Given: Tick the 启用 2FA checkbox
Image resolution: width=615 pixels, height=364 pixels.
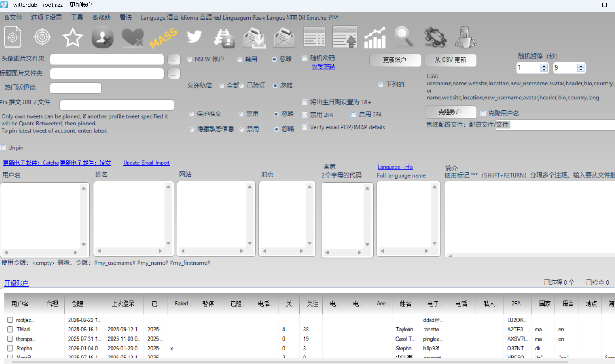Looking at the screenshot, I should pos(353,115).
